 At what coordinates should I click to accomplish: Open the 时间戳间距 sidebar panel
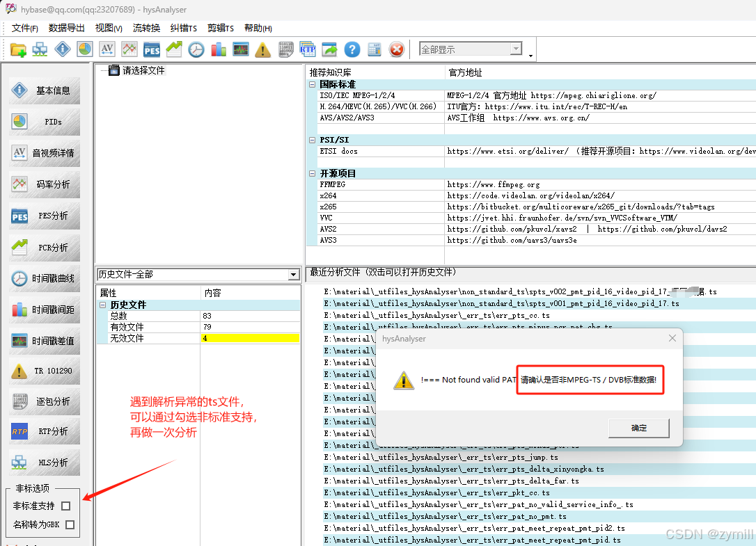pyautogui.click(x=45, y=310)
